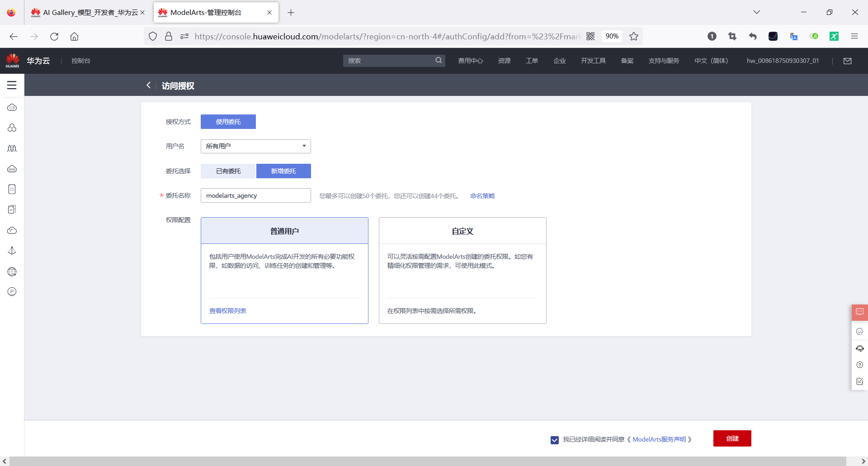Open the ModelArts服务声明 link
The width and height of the screenshot is (868, 466).
coord(659,439)
